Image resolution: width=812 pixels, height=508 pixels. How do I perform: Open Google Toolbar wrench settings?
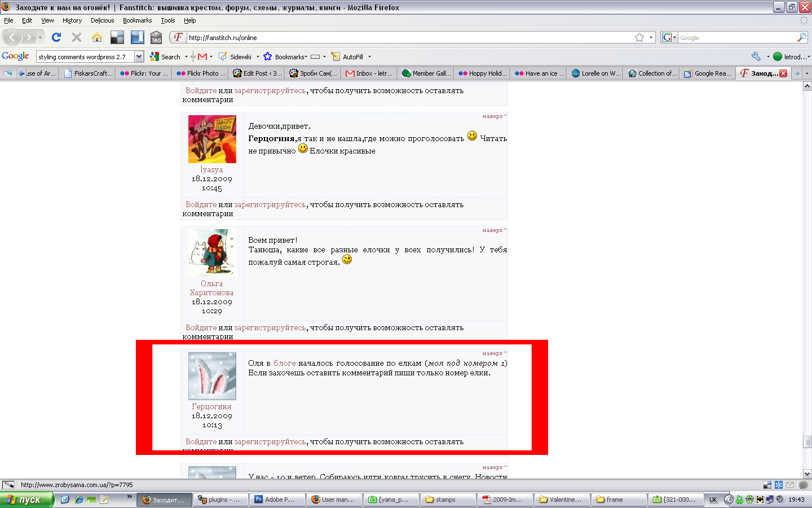[756, 56]
